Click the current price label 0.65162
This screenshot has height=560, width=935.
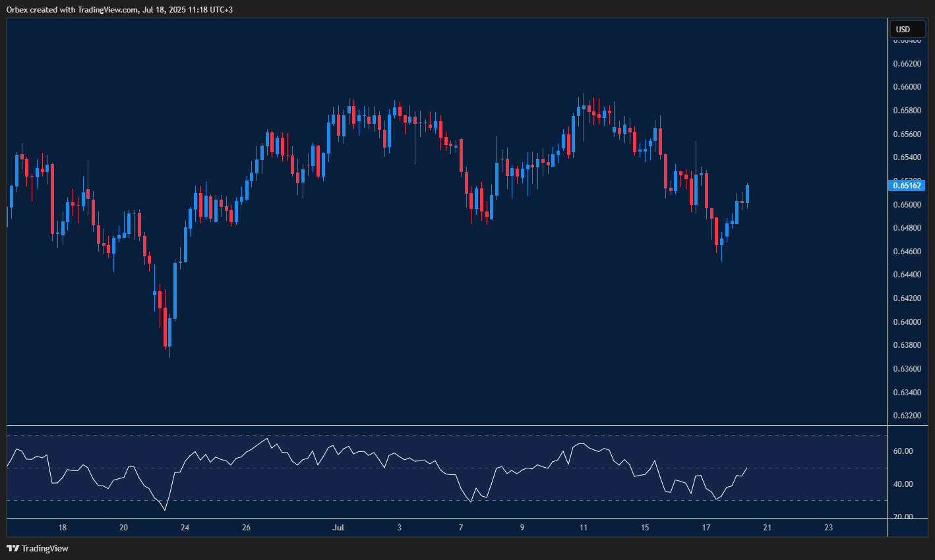[x=906, y=186]
